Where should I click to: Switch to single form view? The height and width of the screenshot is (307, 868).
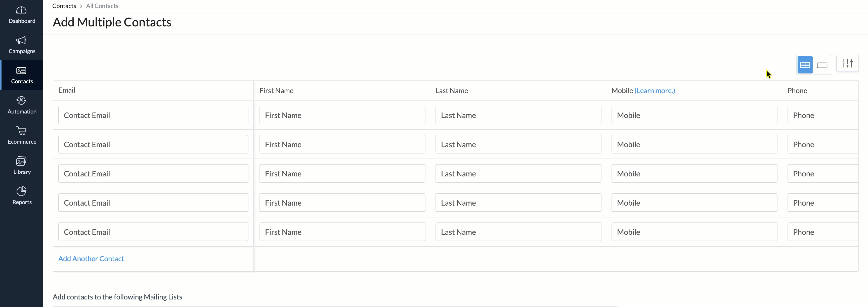(x=822, y=65)
